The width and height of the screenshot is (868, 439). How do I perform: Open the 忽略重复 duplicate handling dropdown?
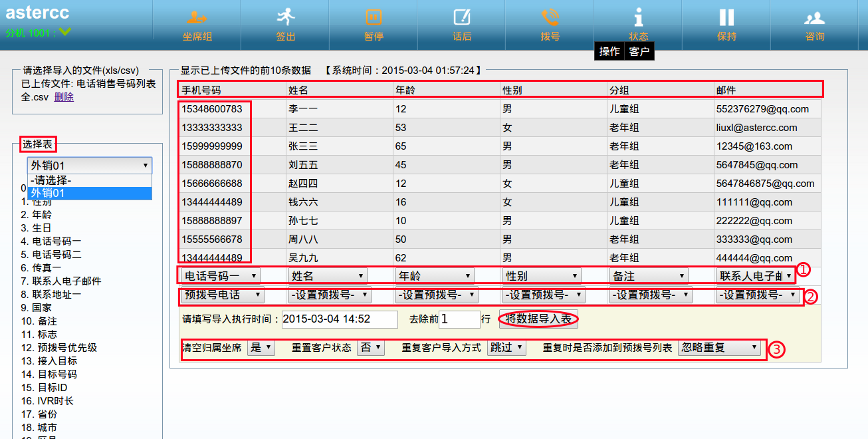(719, 348)
